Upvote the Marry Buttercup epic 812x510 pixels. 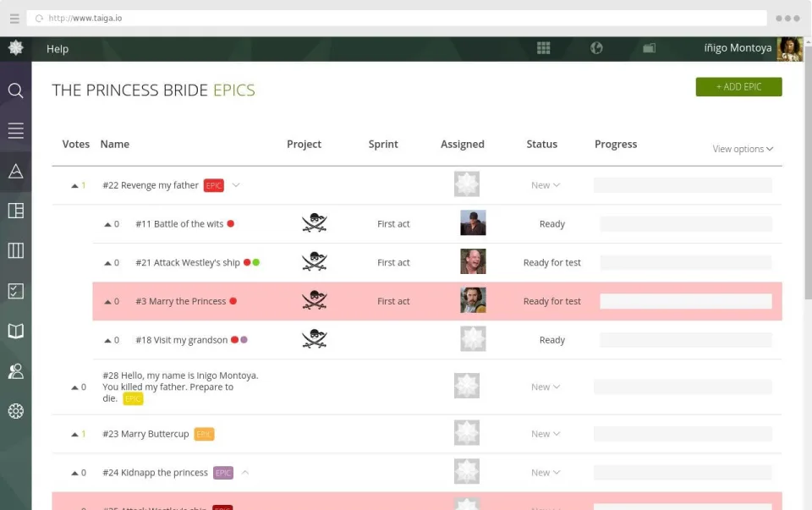[74, 435]
